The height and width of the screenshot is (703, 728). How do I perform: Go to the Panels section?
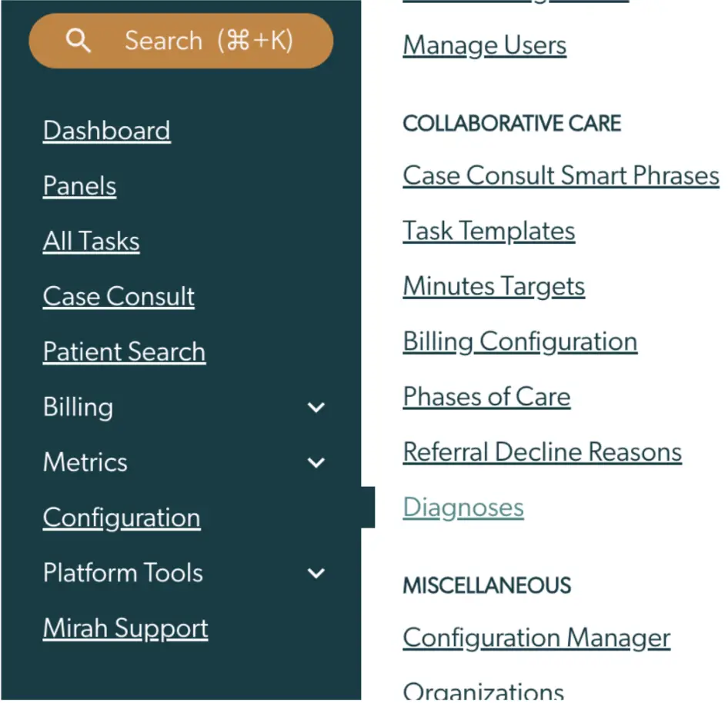click(x=79, y=186)
